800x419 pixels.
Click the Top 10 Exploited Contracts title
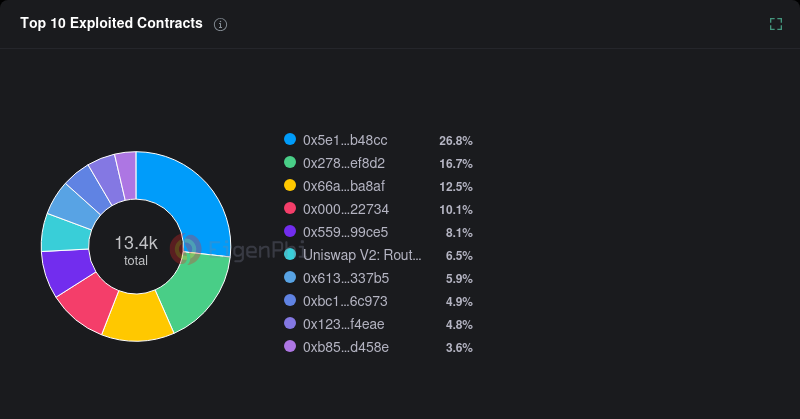tap(111, 24)
